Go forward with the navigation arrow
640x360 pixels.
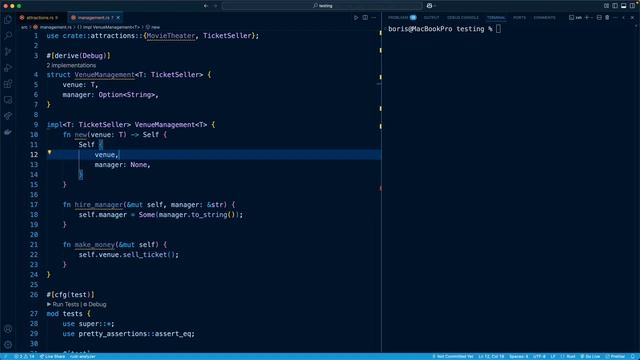click(216, 6)
